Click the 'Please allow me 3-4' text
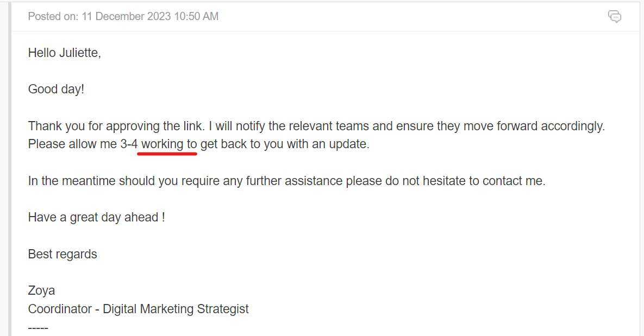Image resolution: width=644 pixels, height=336 pixels. [x=83, y=144]
